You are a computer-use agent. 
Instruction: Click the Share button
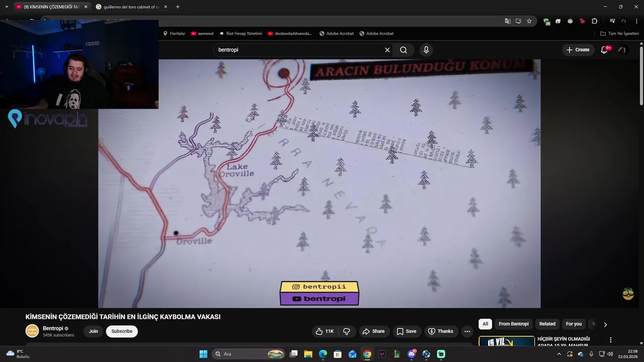(x=373, y=331)
